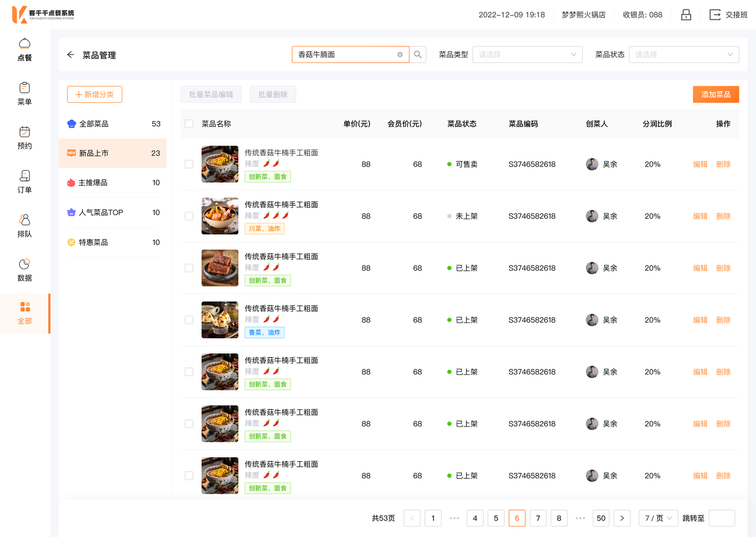The width and height of the screenshot is (756, 537).
Task: Check the box for the third dish row with braised pork image
Action: [x=189, y=268]
